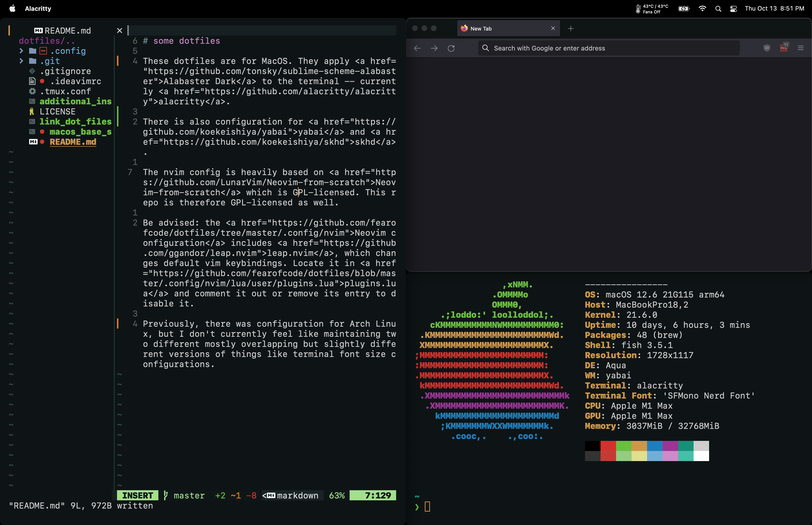Expand the .config folder in the file tree
This screenshot has height=525, width=812.
click(22, 51)
